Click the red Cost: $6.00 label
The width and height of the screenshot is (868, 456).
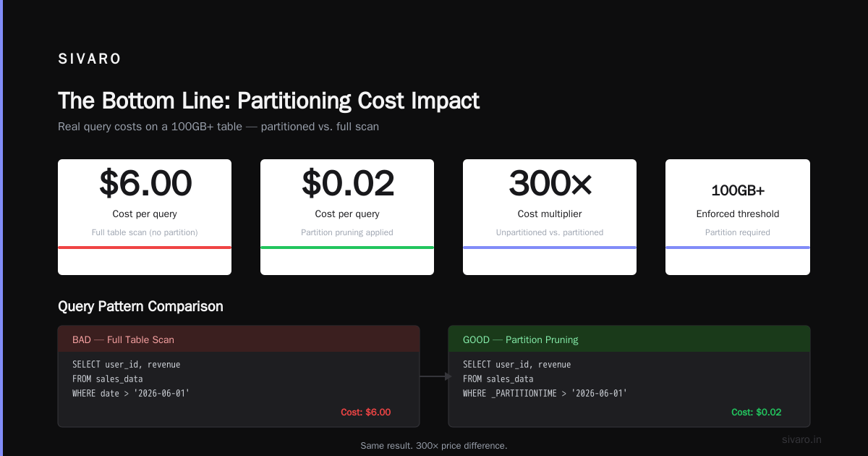click(x=366, y=412)
